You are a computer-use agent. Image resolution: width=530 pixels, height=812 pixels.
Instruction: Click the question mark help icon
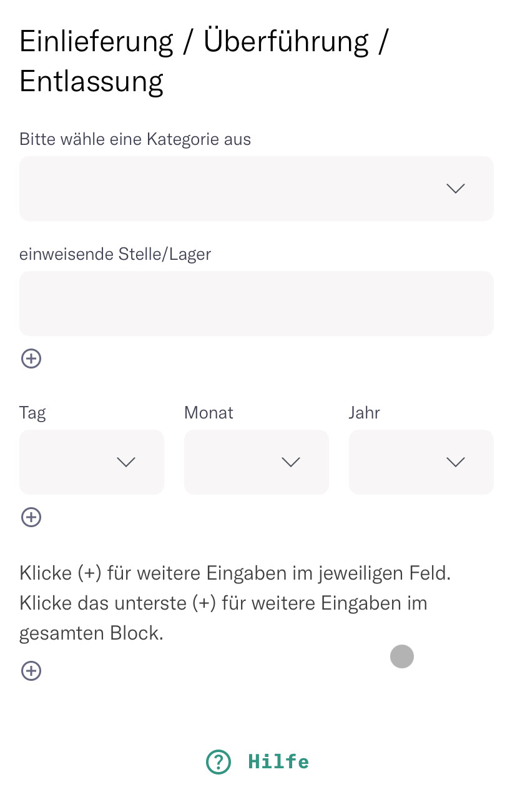(218, 762)
